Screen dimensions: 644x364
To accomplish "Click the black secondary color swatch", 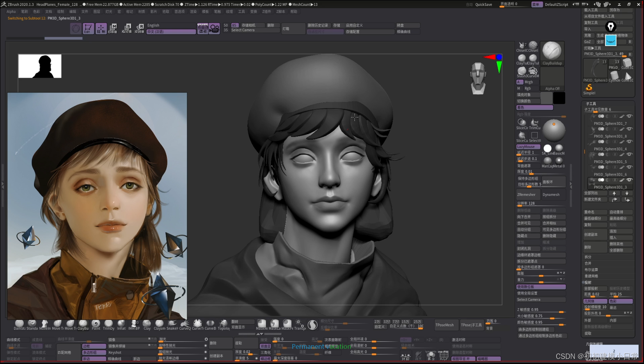I will pos(559,98).
